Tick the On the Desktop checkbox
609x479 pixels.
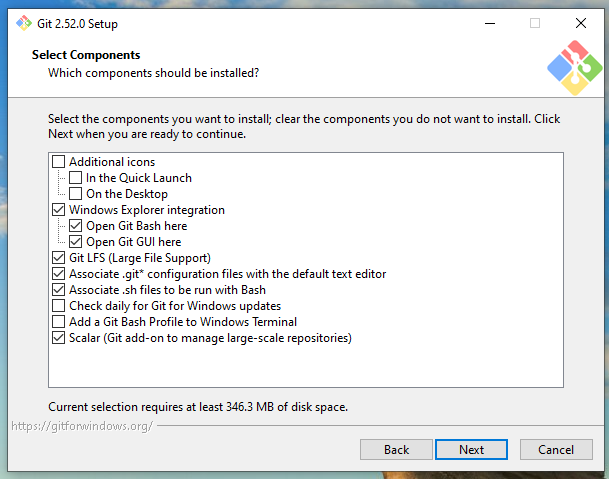[76, 194]
